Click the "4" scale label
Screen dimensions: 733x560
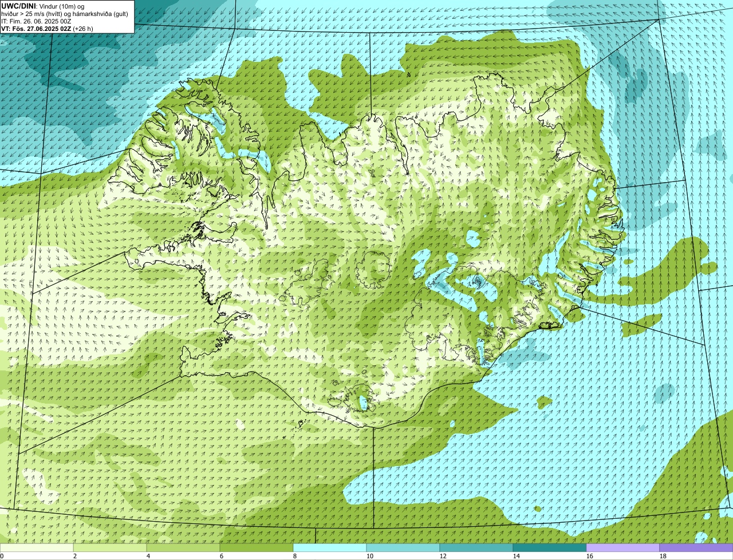click(148, 556)
